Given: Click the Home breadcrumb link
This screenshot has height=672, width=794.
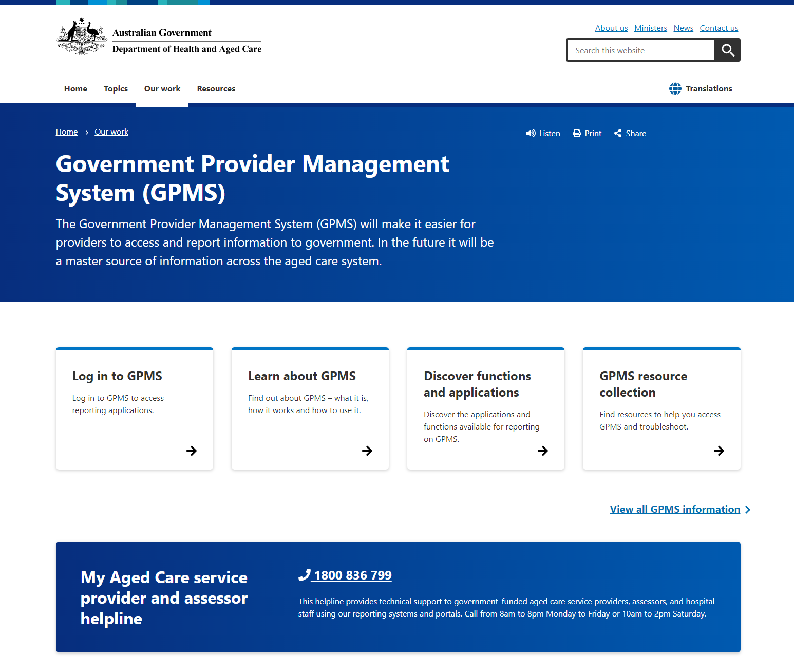Looking at the screenshot, I should click(x=67, y=132).
